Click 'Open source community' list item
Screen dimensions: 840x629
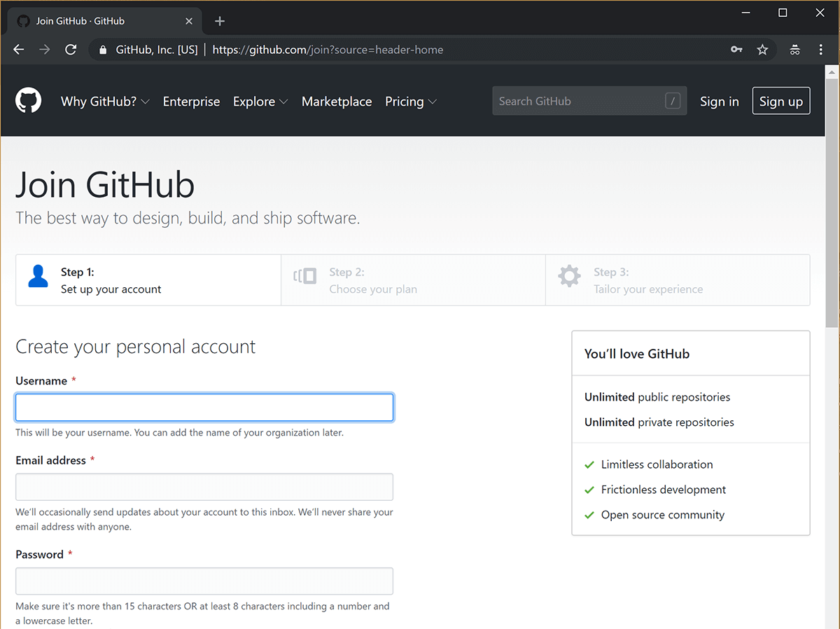tap(663, 515)
